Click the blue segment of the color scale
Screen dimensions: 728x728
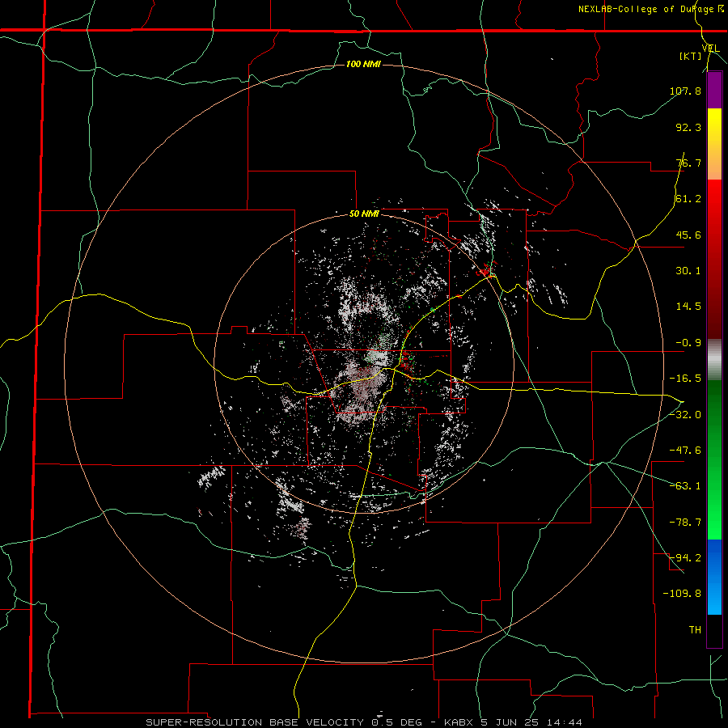pos(714,577)
